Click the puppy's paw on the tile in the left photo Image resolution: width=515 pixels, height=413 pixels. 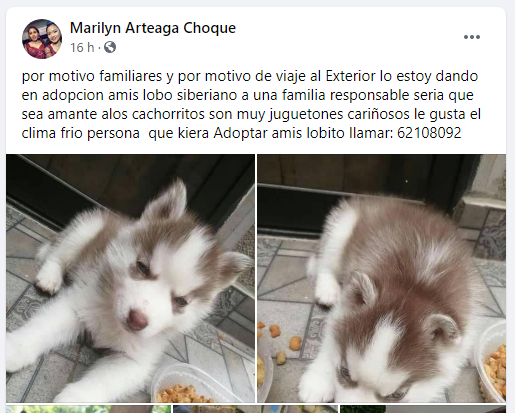(x=49, y=277)
